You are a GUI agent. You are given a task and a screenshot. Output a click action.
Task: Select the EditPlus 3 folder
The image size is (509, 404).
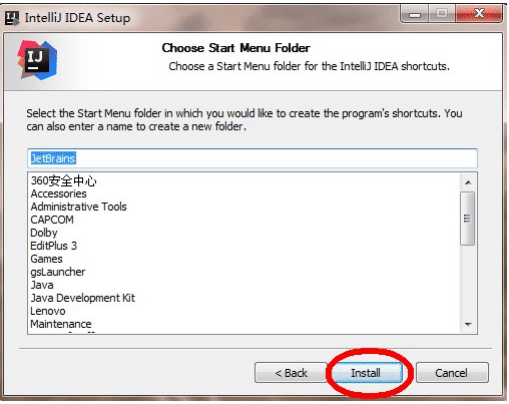pyautogui.click(x=53, y=246)
